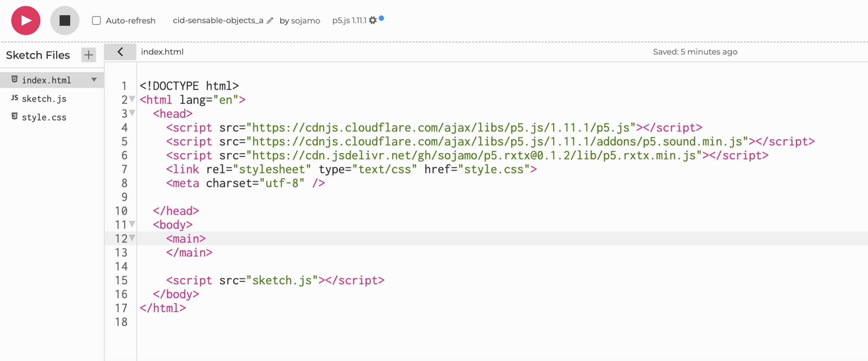
Task: Open p5.js version settings gear
Action: [373, 20]
